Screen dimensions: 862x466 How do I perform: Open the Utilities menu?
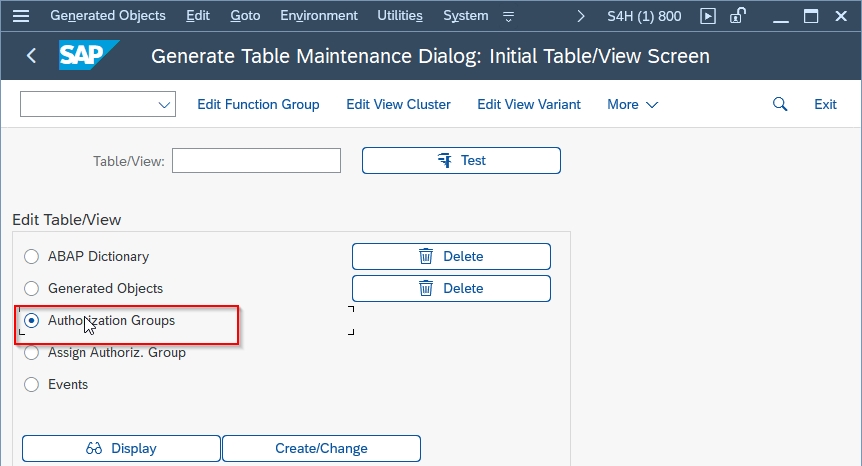tap(400, 15)
